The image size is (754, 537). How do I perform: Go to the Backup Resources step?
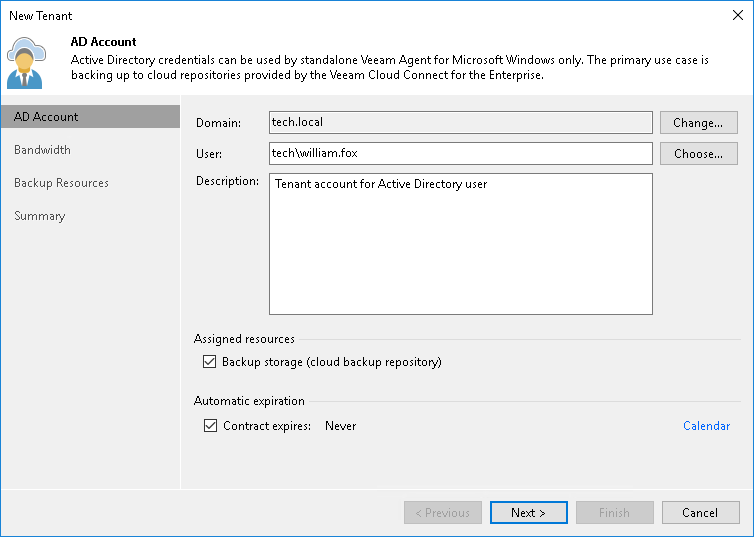coord(61,183)
